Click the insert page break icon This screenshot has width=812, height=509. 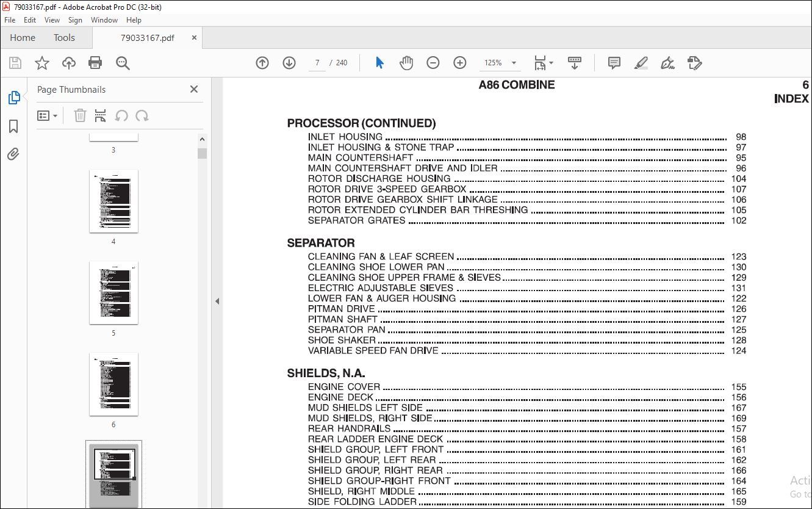(x=101, y=115)
